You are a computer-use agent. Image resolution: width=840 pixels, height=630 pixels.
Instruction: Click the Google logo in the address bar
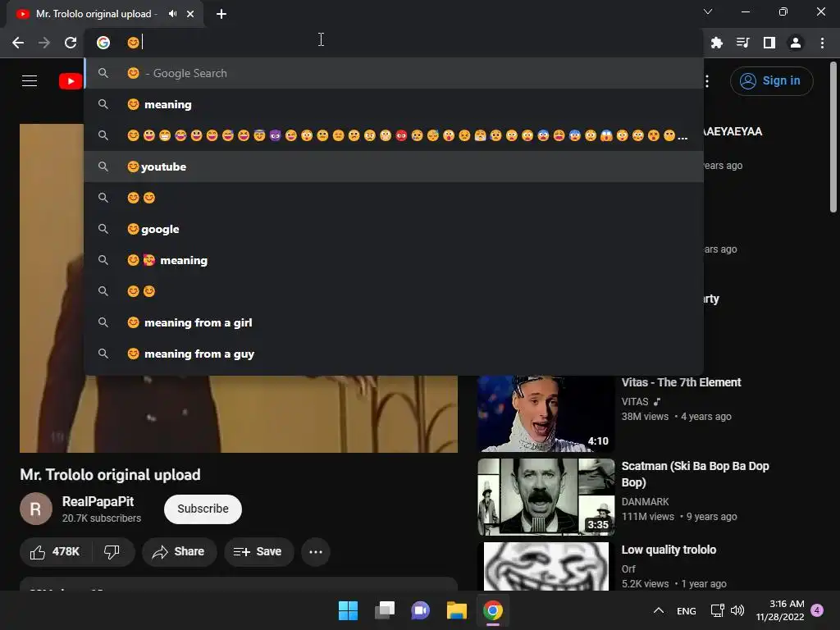click(103, 43)
